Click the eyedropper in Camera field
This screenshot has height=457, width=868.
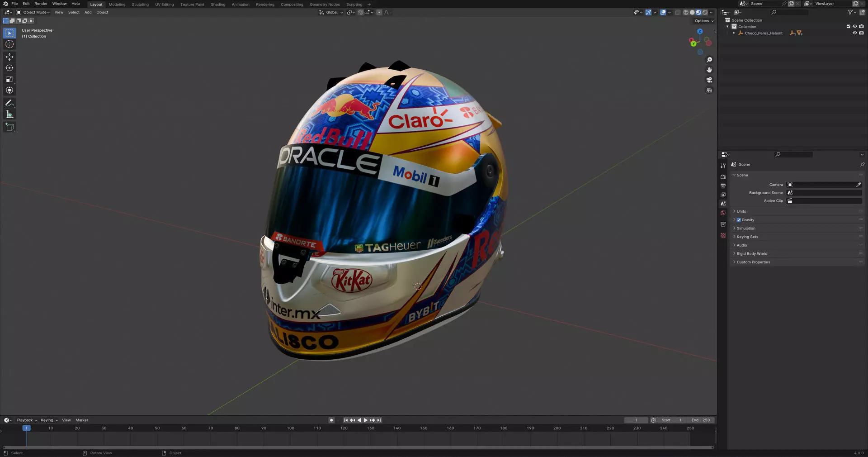pos(858,185)
